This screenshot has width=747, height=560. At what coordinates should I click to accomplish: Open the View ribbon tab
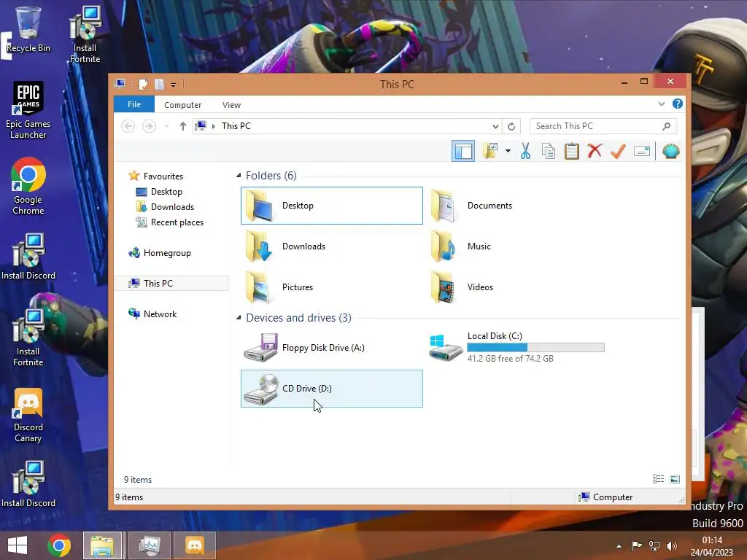pos(231,105)
